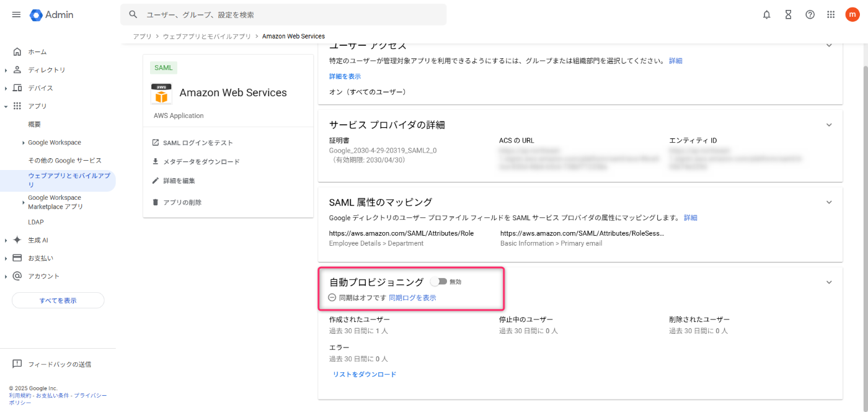
Task: Open LDAP in the sidebar
Action: point(36,222)
